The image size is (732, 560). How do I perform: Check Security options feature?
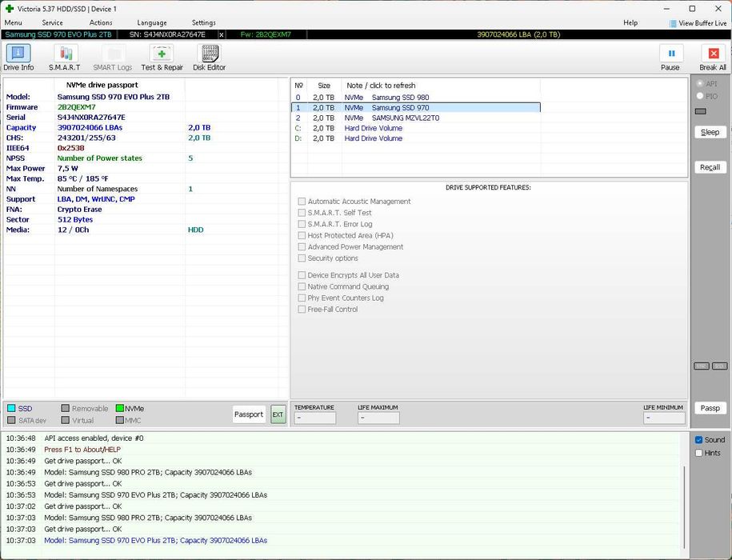tap(302, 258)
